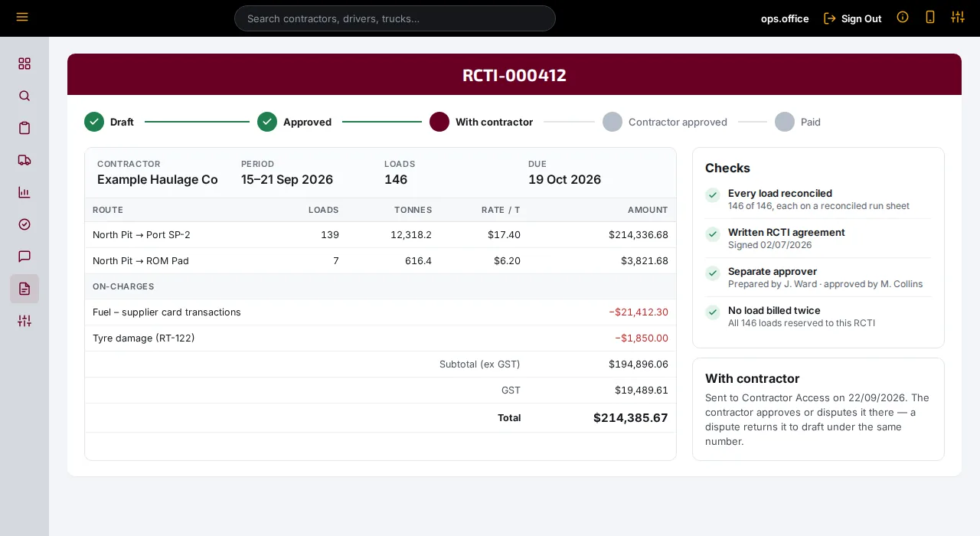This screenshot has height=536, width=980.
Task: Open the dashboard grid icon in sidebar
Action: coord(24,64)
